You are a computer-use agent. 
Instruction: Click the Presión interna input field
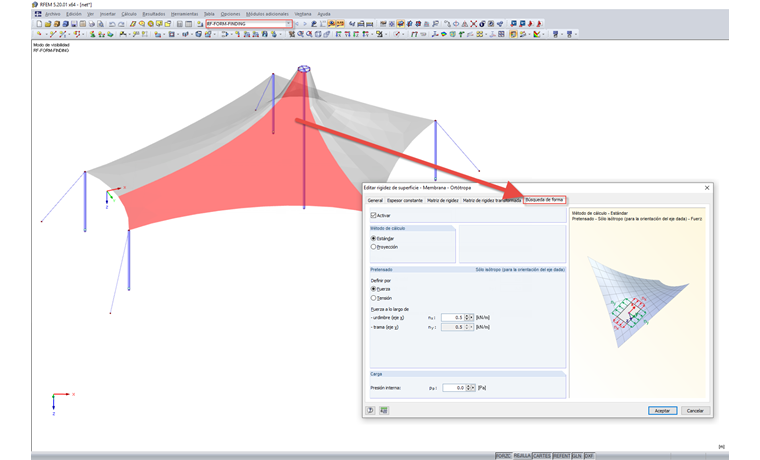point(454,388)
